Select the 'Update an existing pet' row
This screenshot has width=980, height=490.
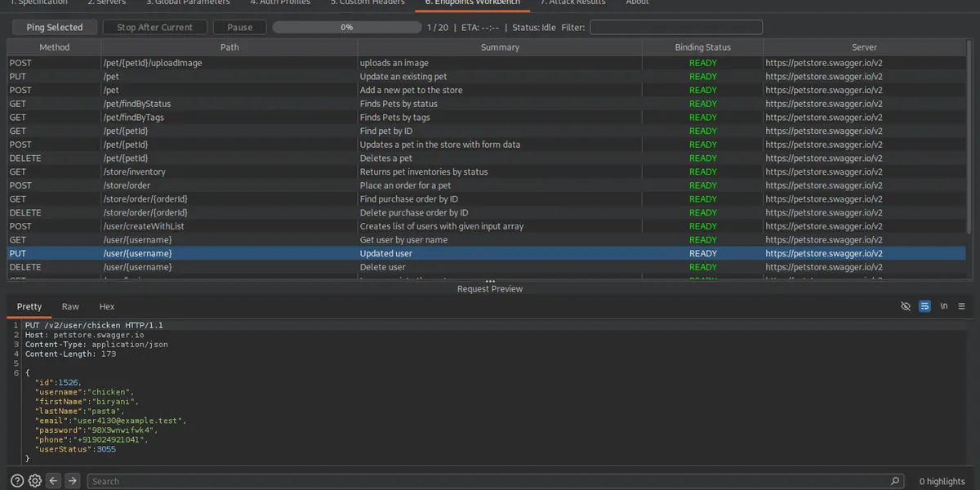pyautogui.click(x=487, y=77)
